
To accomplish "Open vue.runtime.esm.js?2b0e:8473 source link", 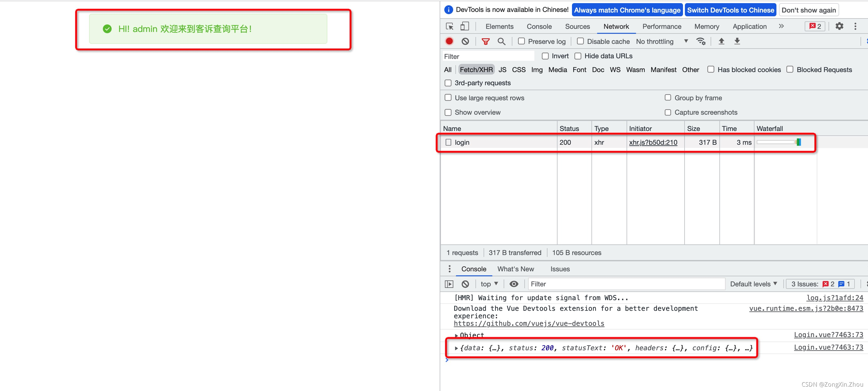I will point(806,308).
